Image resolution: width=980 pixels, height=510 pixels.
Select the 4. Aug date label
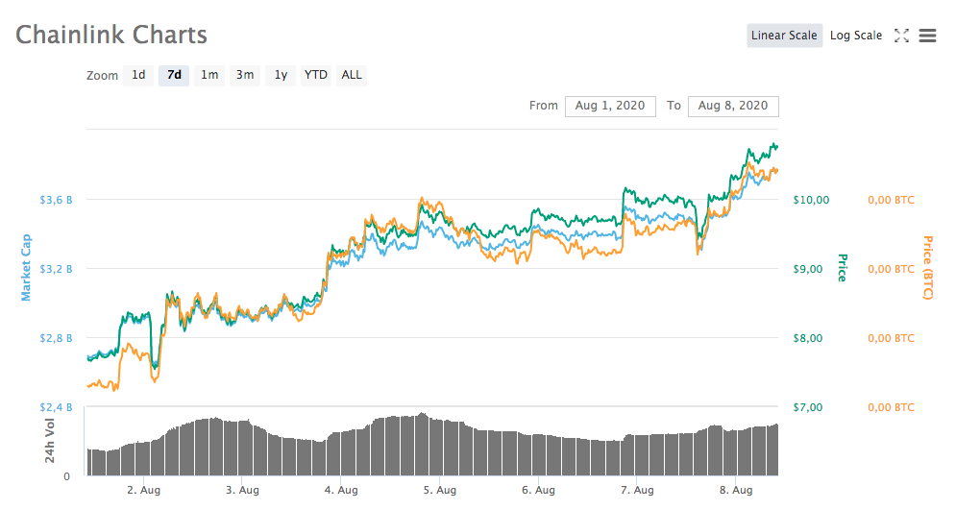click(x=341, y=490)
